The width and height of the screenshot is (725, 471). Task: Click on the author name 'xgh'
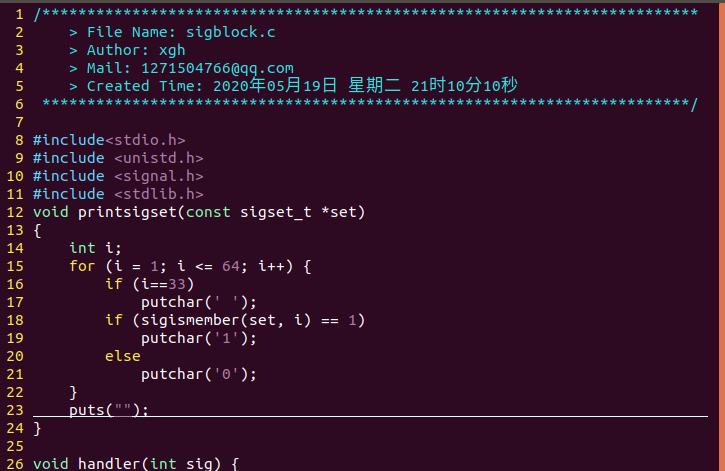click(172, 50)
